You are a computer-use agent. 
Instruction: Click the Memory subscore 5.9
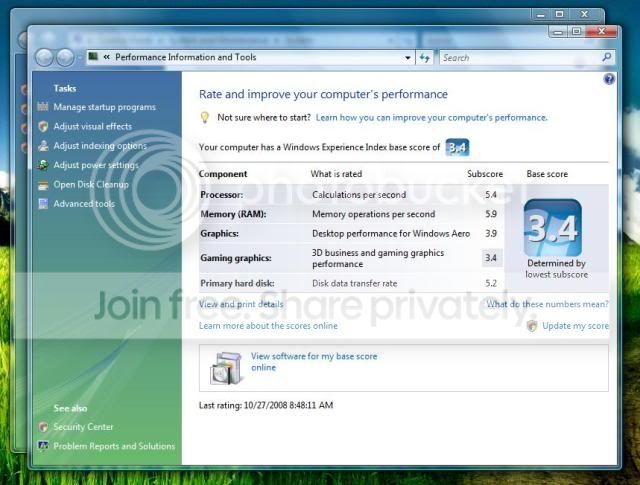tap(491, 214)
